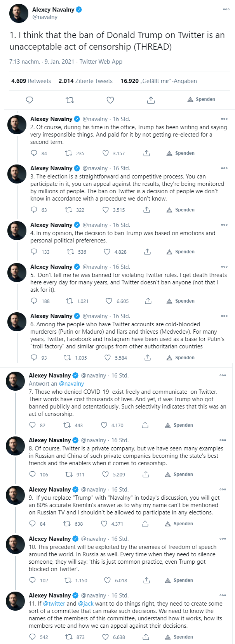Open the more options menu on main tweet
This screenshot has height=644, width=235.
click(x=226, y=10)
